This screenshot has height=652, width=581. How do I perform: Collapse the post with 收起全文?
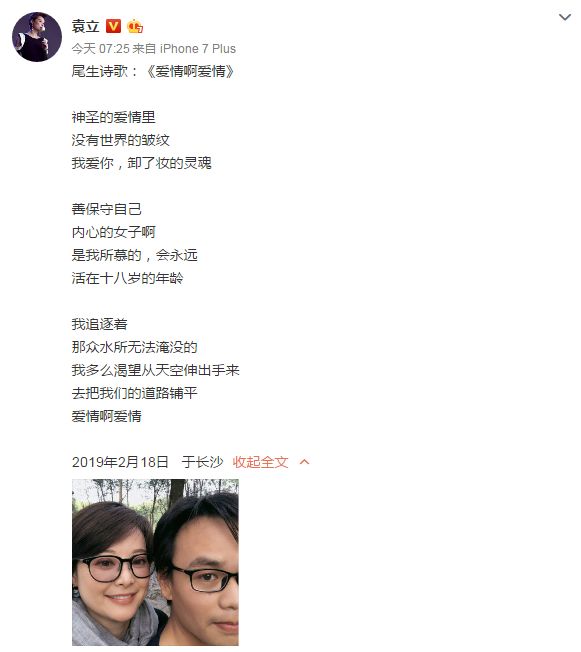(260, 462)
